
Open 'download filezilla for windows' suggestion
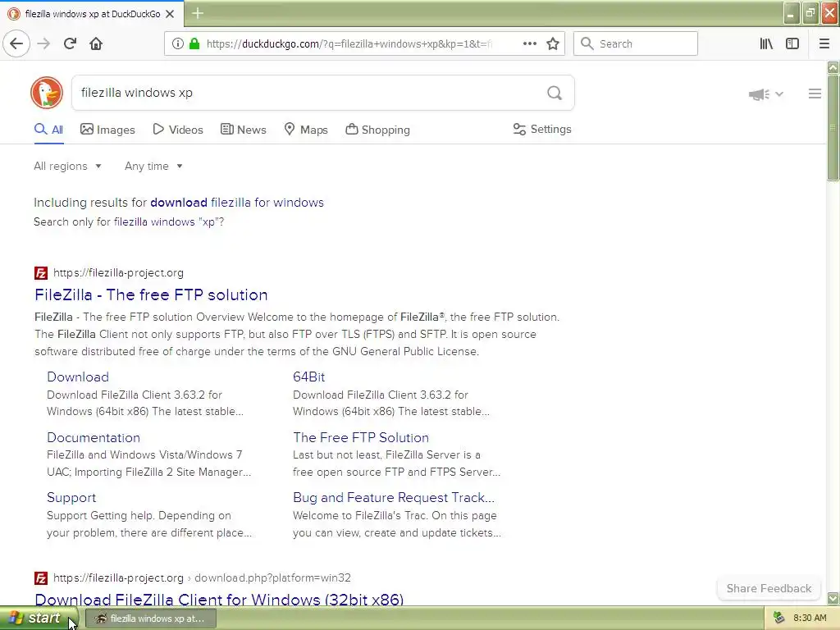coord(237,203)
